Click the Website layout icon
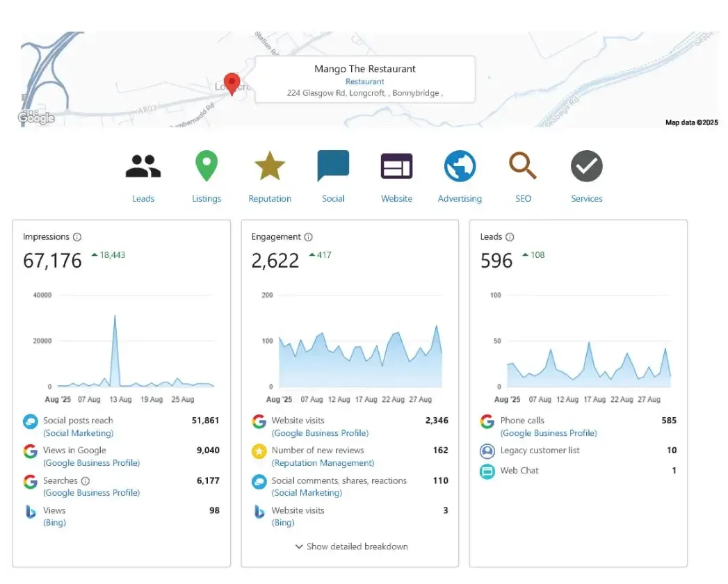 (x=396, y=167)
